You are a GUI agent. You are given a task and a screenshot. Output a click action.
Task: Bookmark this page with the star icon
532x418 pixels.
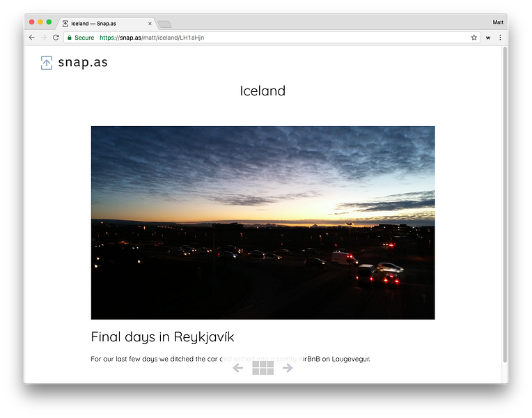coord(474,38)
